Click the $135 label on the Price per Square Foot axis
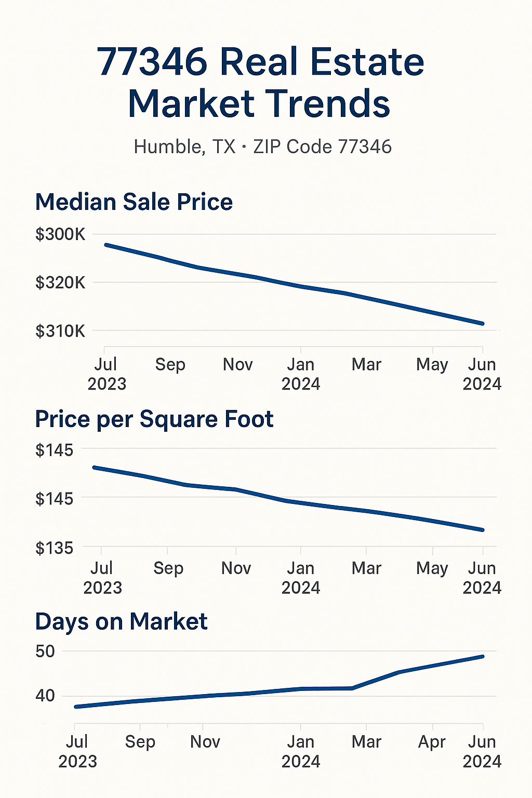 (54, 548)
